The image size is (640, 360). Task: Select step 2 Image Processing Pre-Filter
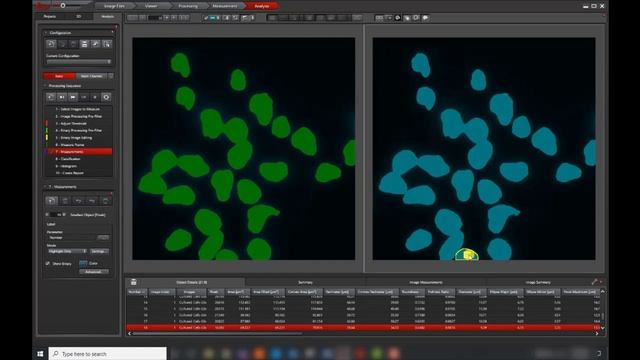(78, 116)
